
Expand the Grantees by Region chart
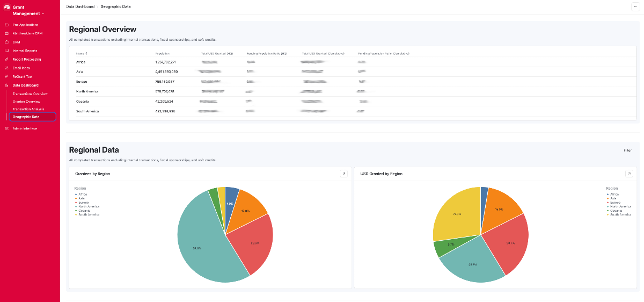pyautogui.click(x=343, y=174)
